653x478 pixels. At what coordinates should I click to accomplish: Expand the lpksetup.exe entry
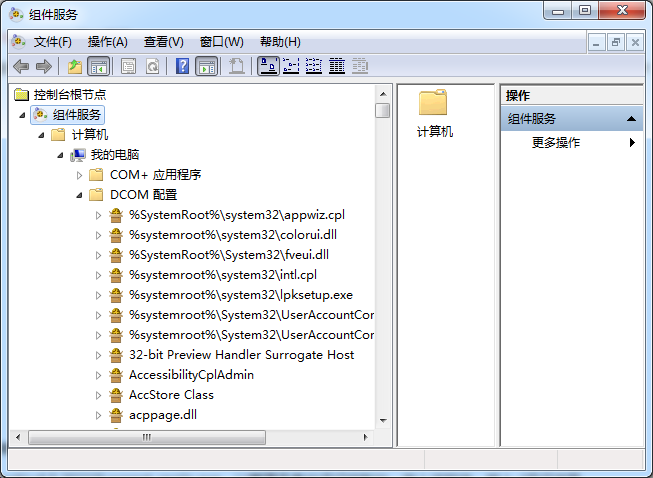(x=98, y=295)
